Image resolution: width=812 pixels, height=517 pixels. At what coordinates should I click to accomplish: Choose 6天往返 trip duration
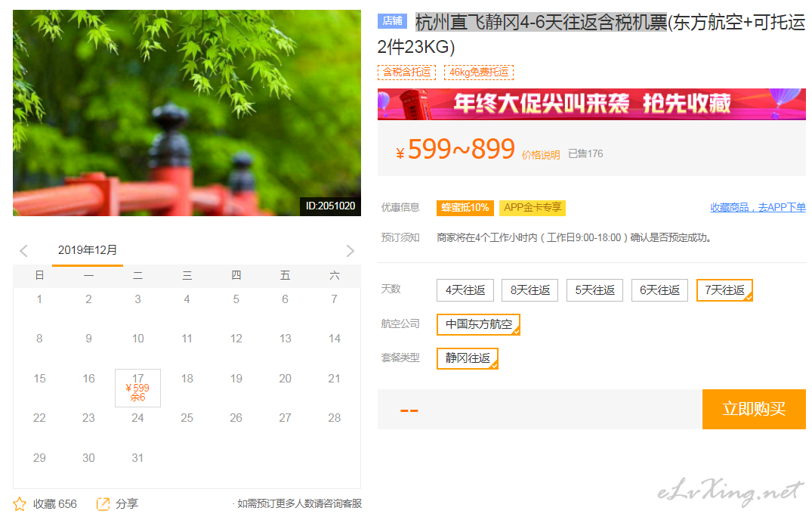click(660, 290)
